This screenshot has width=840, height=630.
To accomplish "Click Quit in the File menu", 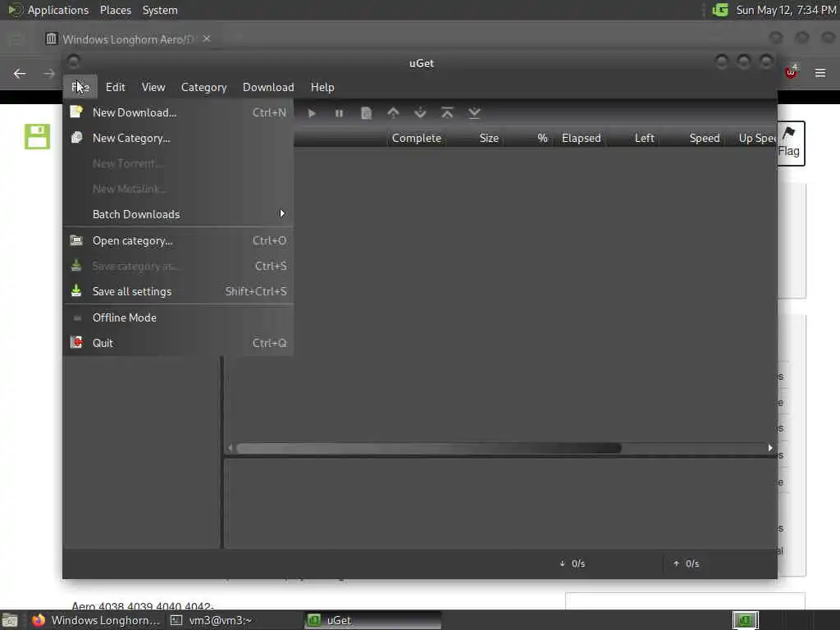I will (x=178, y=343).
